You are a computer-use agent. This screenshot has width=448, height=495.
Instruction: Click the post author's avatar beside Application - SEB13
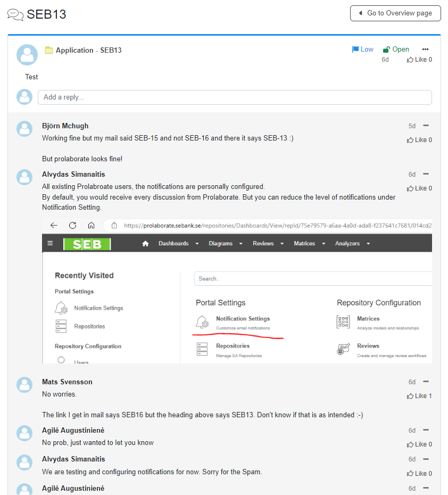[x=27, y=55]
